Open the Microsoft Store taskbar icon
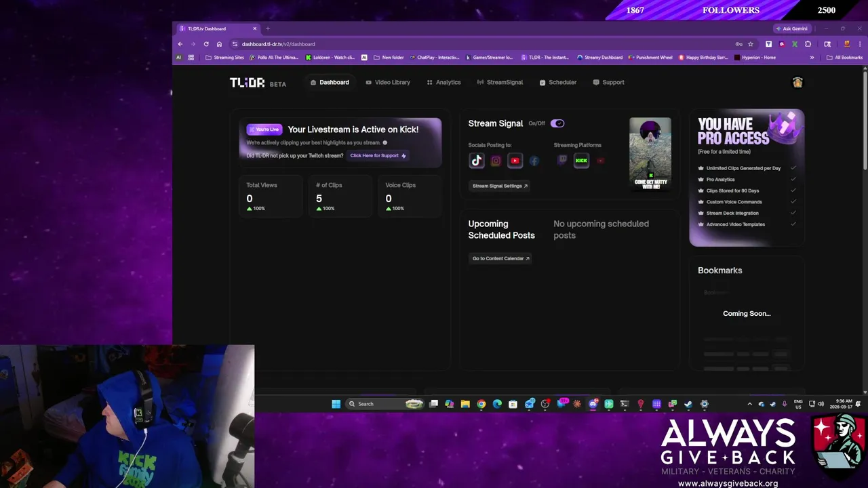 pyautogui.click(x=513, y=404)
